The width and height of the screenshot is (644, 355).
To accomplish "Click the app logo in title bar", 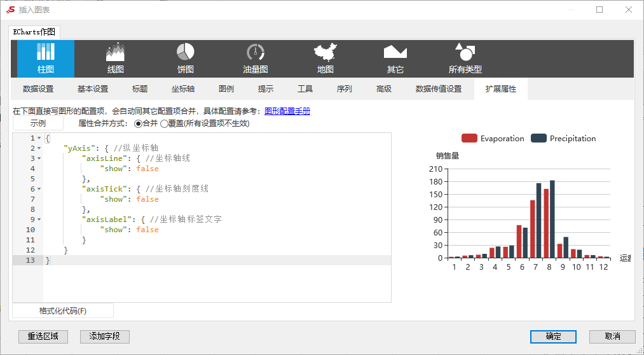I will click(x=10, y=10).
